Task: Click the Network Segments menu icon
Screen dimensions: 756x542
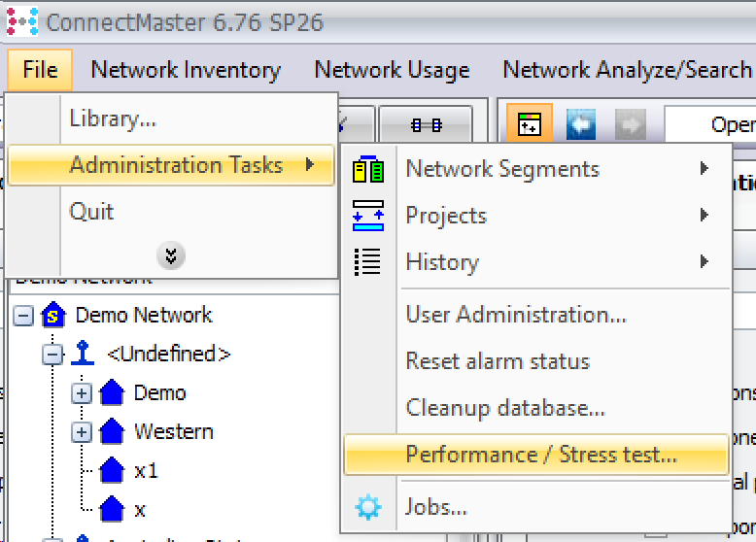Action: point(368,169)
